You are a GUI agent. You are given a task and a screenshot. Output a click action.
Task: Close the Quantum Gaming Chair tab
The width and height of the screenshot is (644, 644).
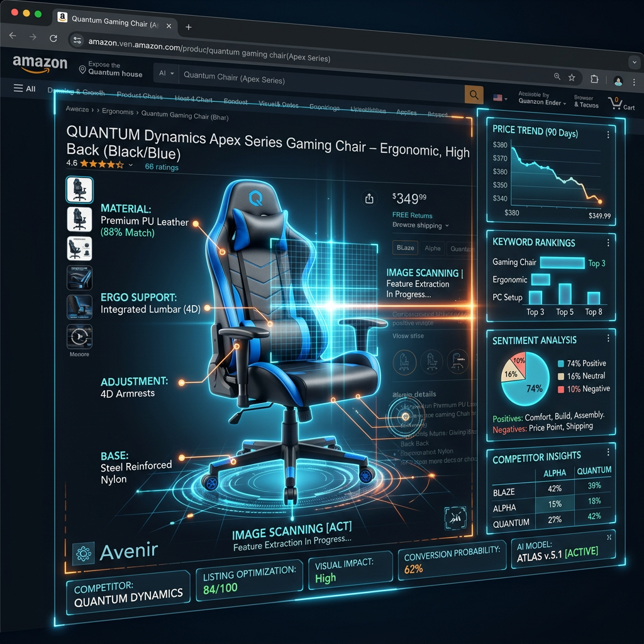pos(169,25)
